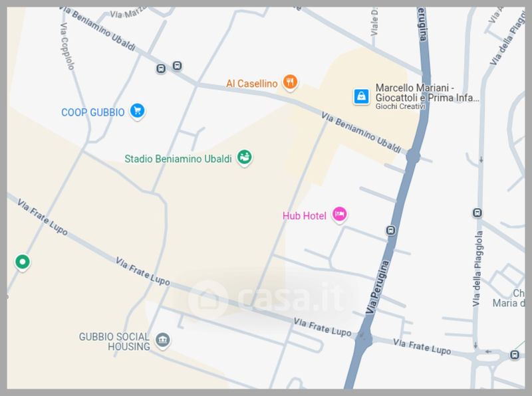Select the Al Casellino restaurant pin
Image resolution: width=532 pixels, height=396 pixels.
click(x=290, y=82)
